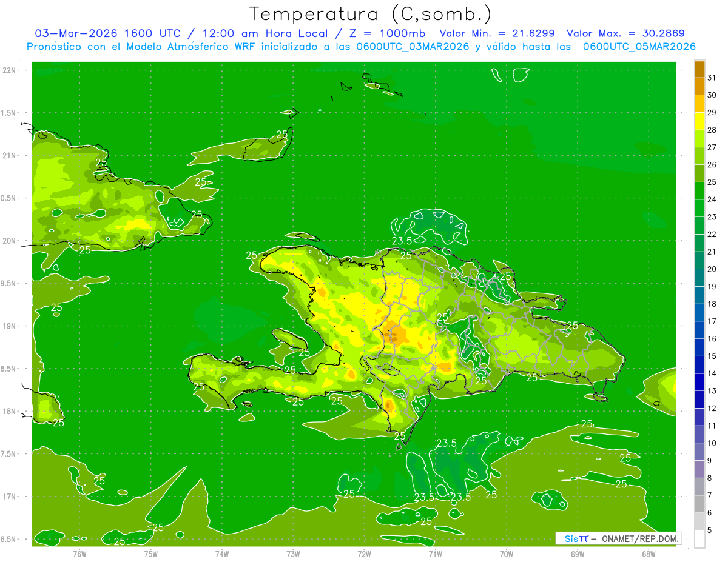Screen dimensions: 728x562
Task: Click the legend value 26
Action: tap(712, 165)
